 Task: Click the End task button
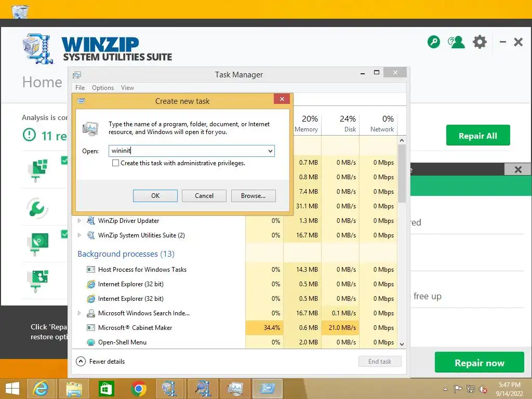pyautogui.click(x=380, y=362)
